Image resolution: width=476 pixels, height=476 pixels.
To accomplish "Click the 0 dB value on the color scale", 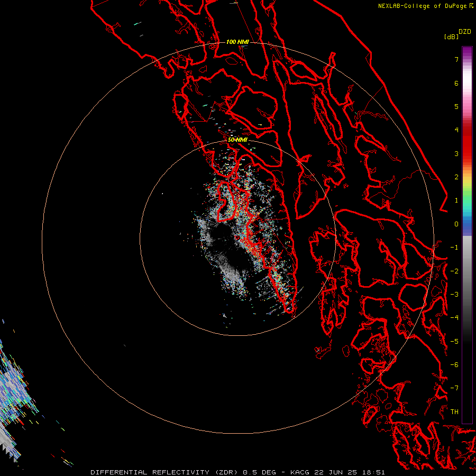I will click(456, 224).
